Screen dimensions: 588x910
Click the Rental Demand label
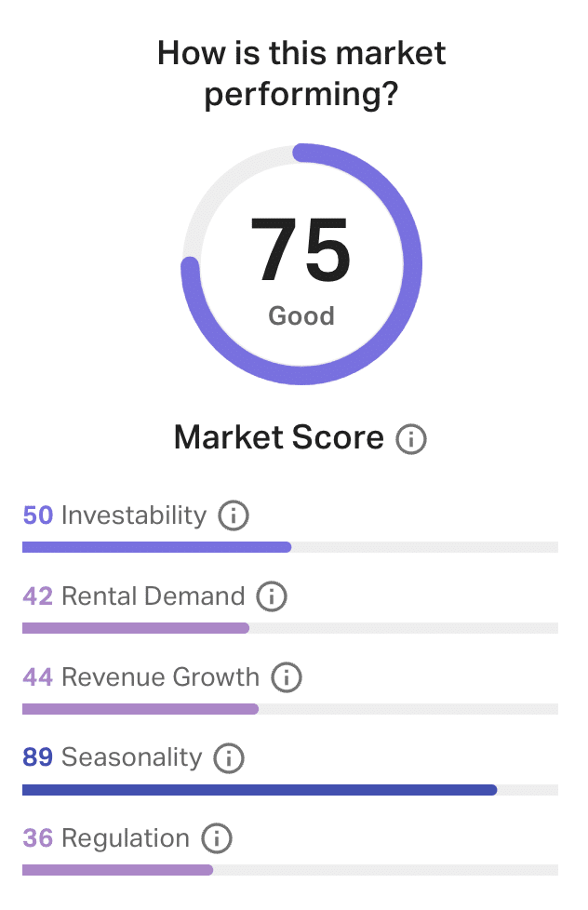[154, 596]
